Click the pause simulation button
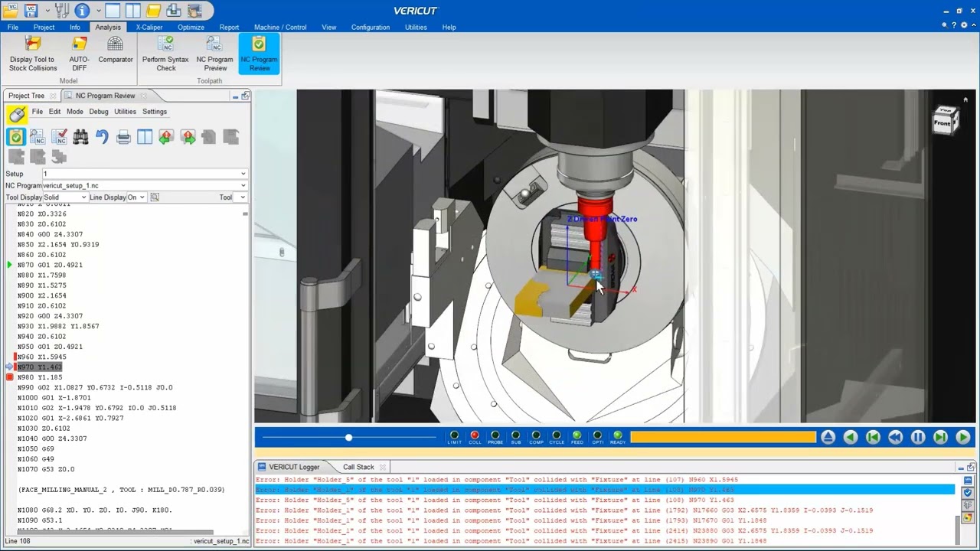The image size is (980, 551). tap(918, 437)
